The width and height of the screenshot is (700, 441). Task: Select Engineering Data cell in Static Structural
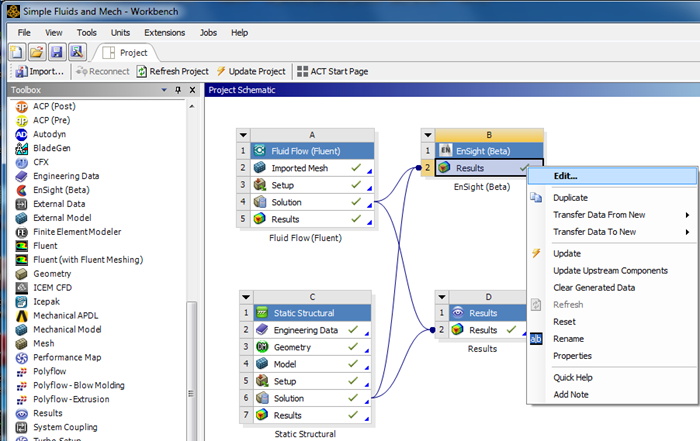point(312,330)
